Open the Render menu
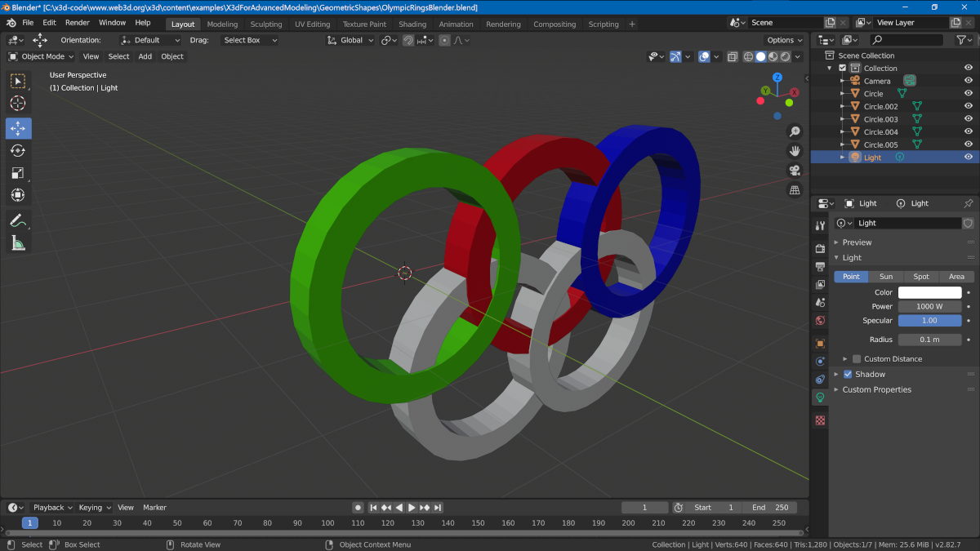 78,23
